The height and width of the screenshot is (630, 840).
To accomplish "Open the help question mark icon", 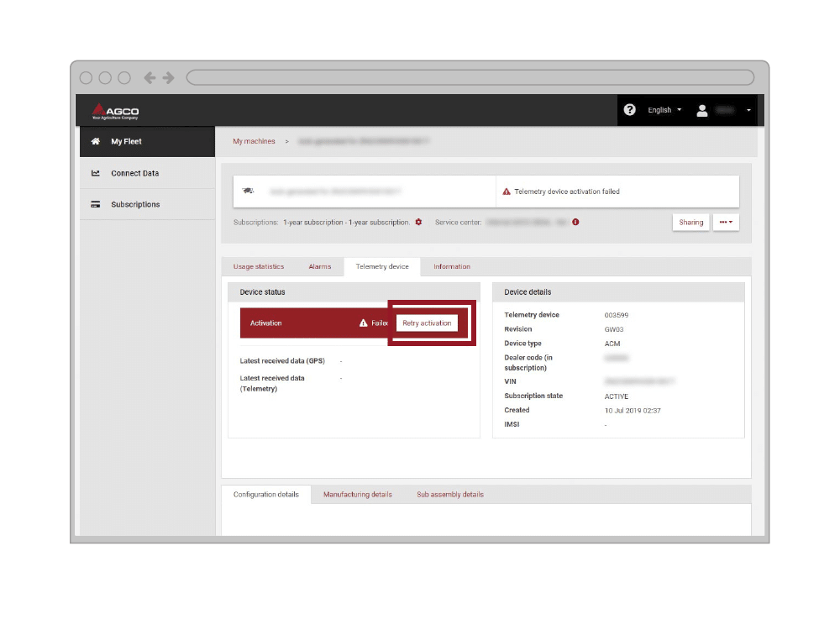I will [x=629, y=110].
